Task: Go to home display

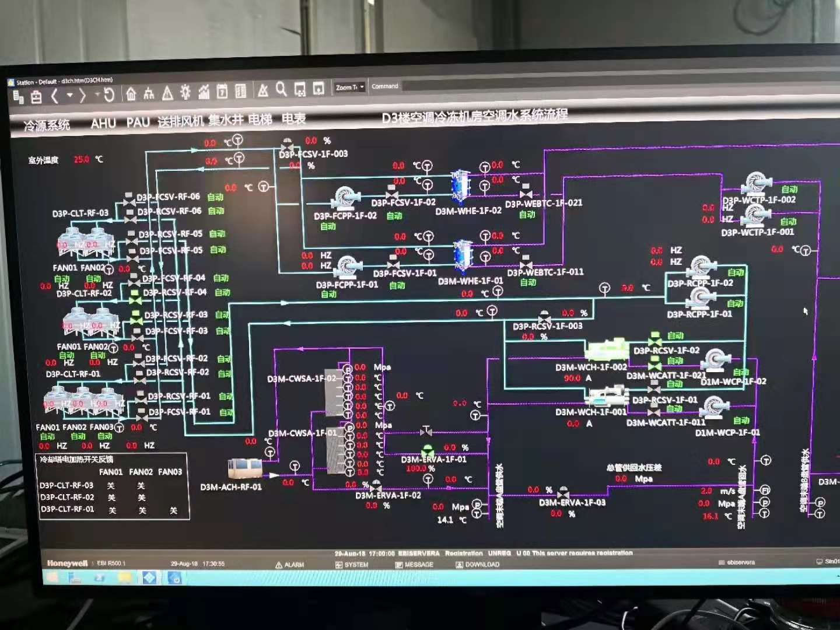Action: tap(131, 93)
